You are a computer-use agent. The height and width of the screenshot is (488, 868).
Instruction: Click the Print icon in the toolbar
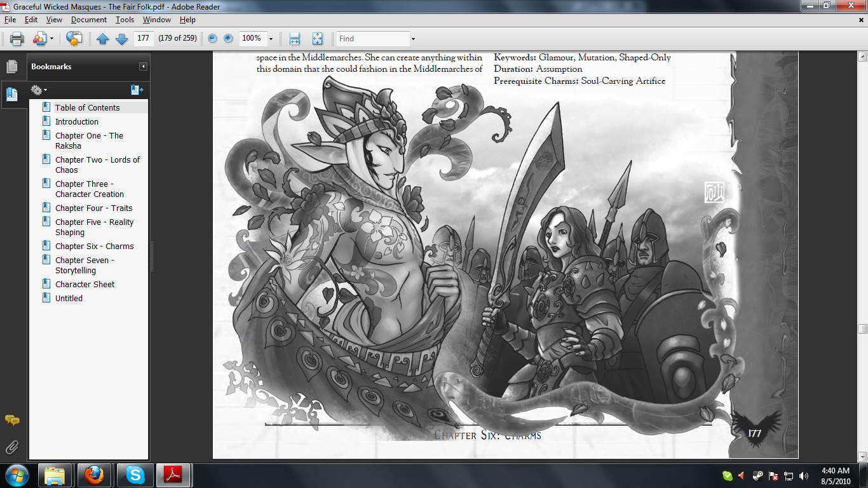click(x=17, y=39)
